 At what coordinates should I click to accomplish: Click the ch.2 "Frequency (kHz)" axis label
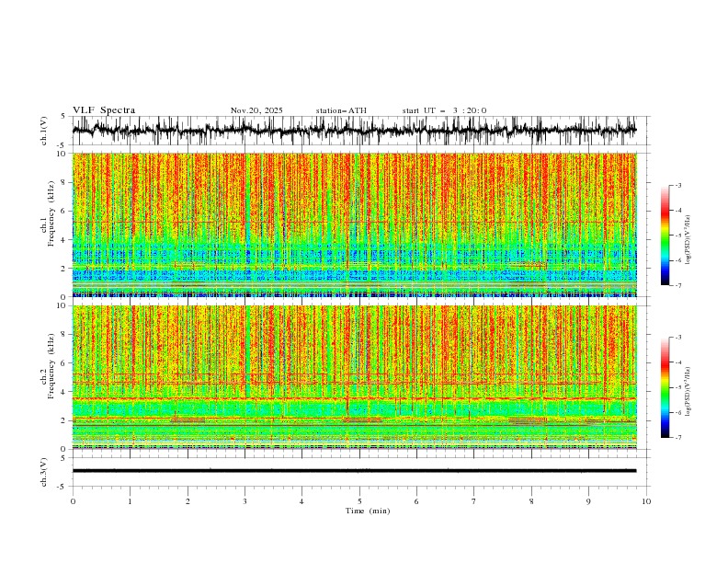[51, 366]
